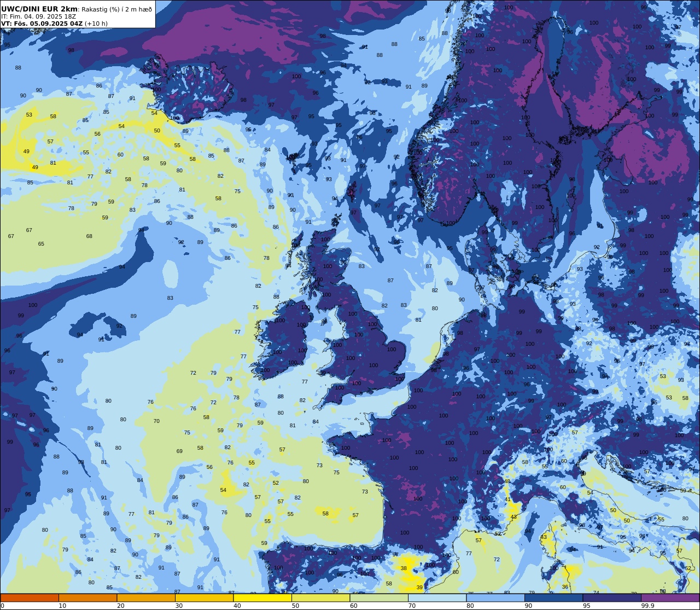Select the amber 20–30 legend swatch
Viewport: 700px width, 610px height.
pos(146,597)
